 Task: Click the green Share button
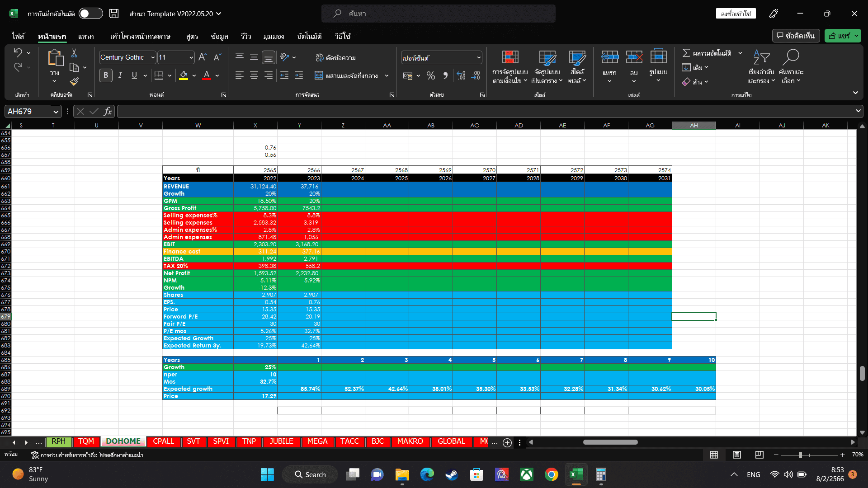pyautogui.click(x=839, y=36)
